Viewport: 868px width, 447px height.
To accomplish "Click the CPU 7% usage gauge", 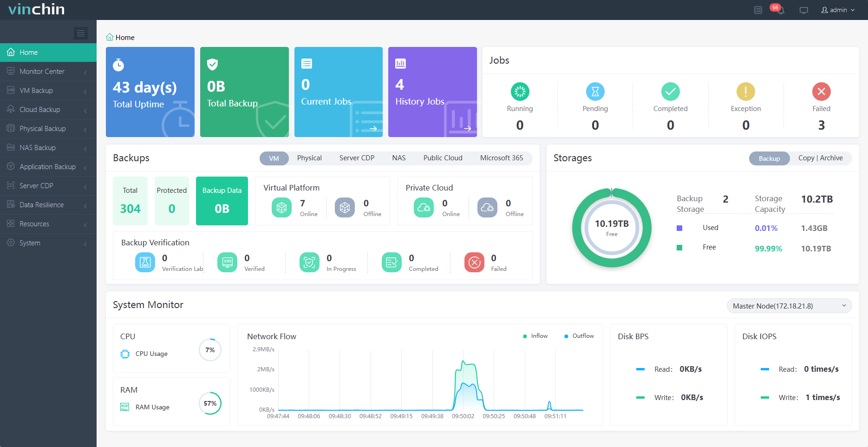I will tap(210, 350).
